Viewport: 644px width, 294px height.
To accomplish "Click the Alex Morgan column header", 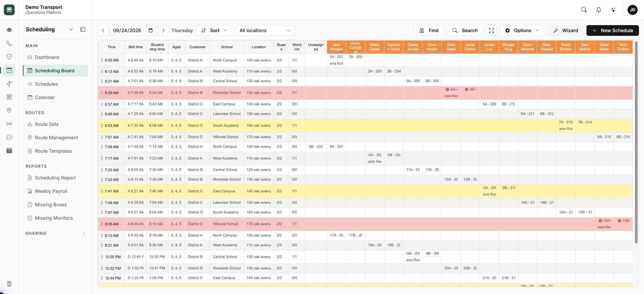I will coord(336,47).
